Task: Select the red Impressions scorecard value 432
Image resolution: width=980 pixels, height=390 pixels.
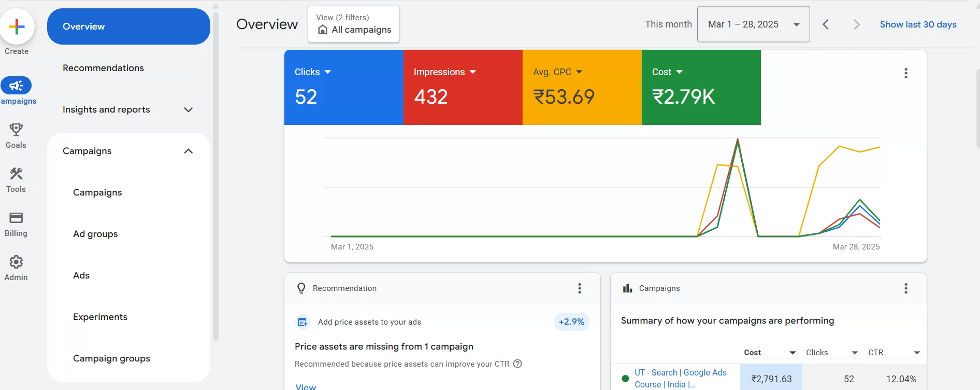Action: pyautogui.click(x=430, y=97)
